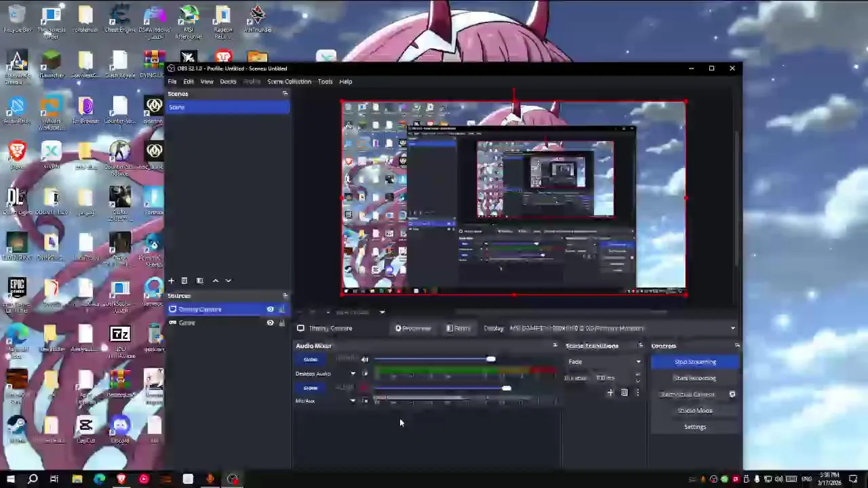Open the Epic Games desktop shortcut
The height and width of the screenshot is (488, 868).
pos(17,293)
